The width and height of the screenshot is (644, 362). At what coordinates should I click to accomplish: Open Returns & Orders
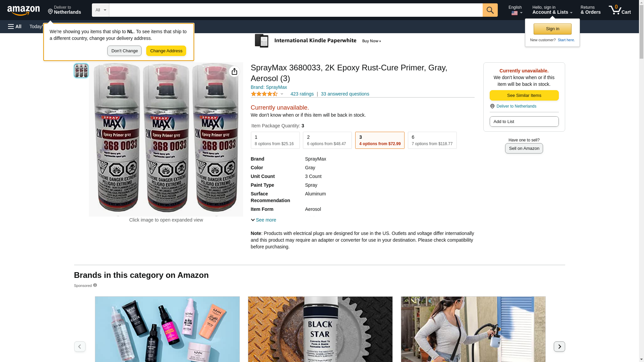point(590,10)
